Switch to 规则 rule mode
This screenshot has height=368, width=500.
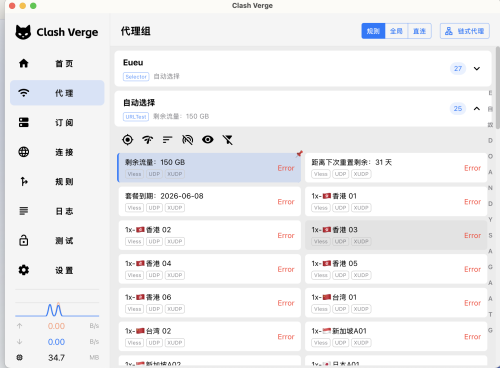point(373,31)
